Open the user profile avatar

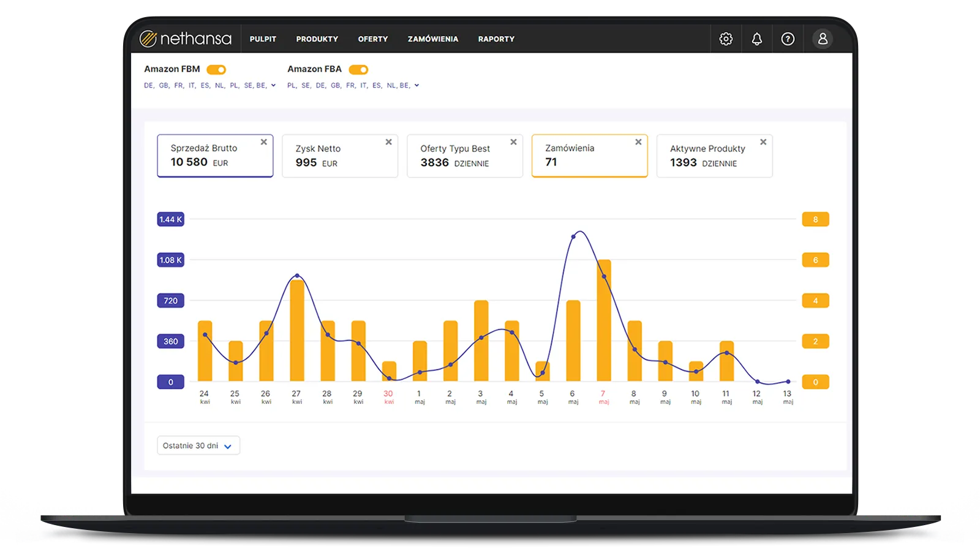coord(823,39)
